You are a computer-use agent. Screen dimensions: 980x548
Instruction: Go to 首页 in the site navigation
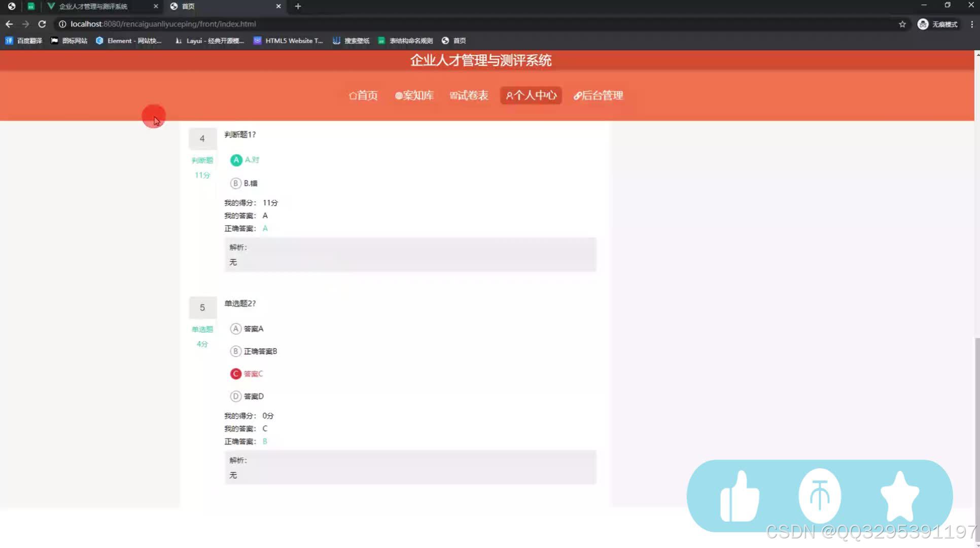[x=363, y=95]
